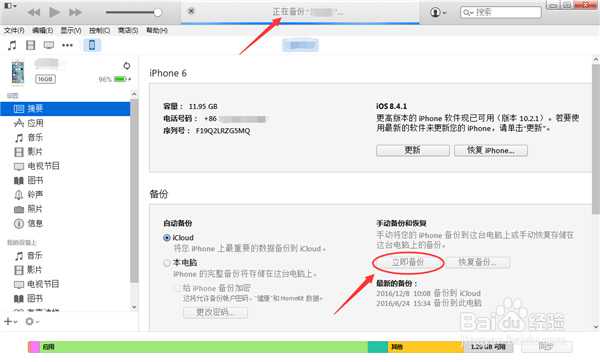Click the 更新 update button
The width and height of the screenshot is (600, 362).
coord(412,150)
